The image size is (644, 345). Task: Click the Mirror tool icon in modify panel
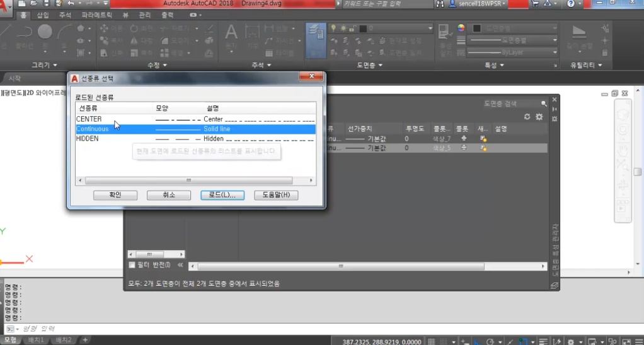pyautogui.click(x=134, y=41)
